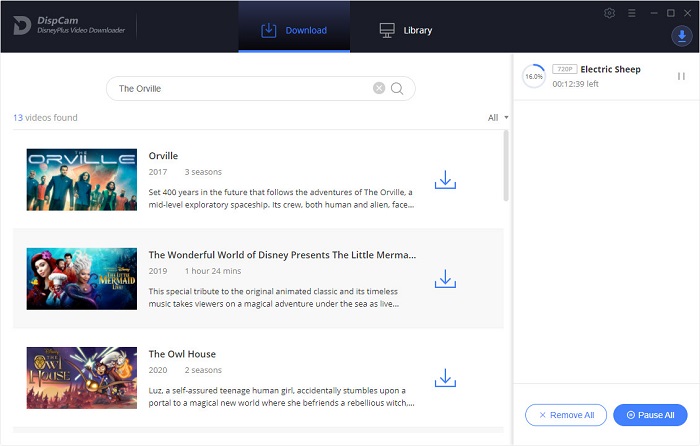The width and height of the screenshot is (700, 446).
Task: Download the Orville series
Action: 445,179
